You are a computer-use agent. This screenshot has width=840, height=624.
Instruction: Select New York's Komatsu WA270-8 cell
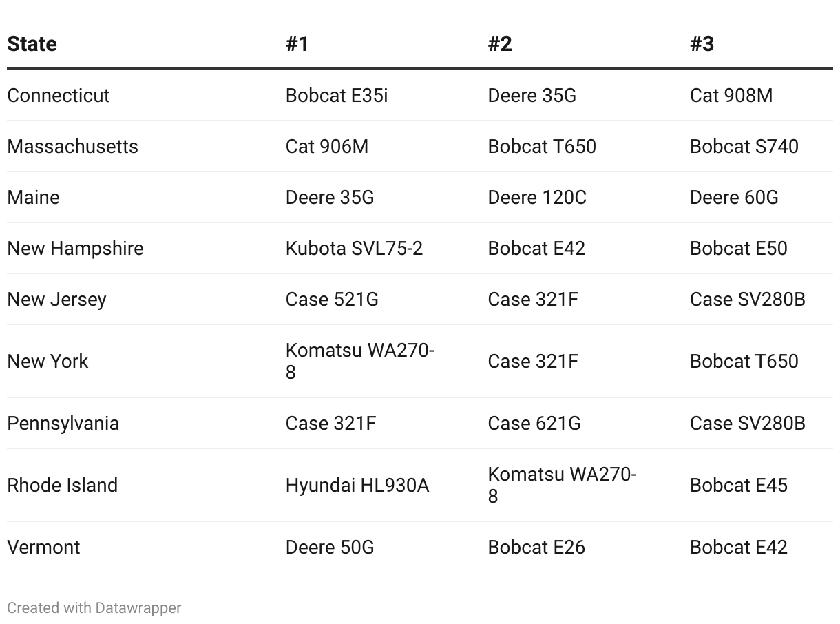point(360,361)
